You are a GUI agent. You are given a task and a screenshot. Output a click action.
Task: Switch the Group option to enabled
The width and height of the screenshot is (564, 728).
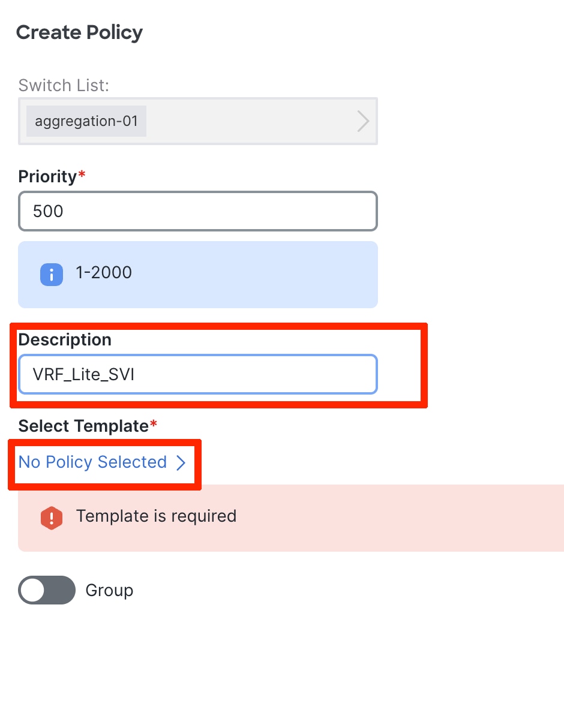tap(46, 590)
